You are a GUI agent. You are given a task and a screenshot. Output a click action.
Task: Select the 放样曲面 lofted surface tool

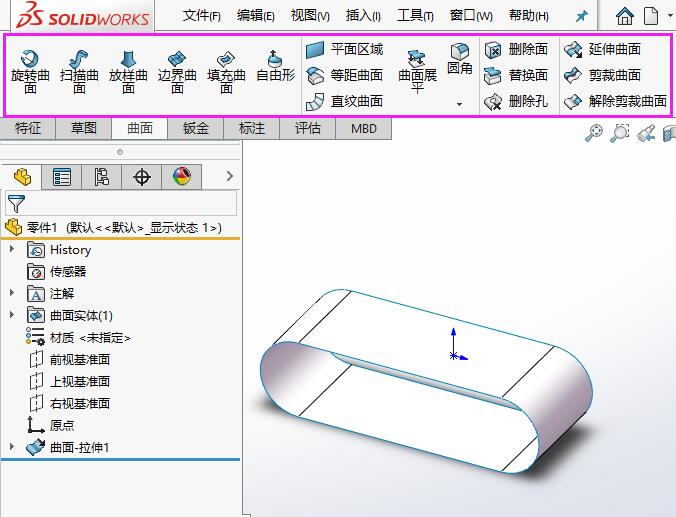point(128,72)
